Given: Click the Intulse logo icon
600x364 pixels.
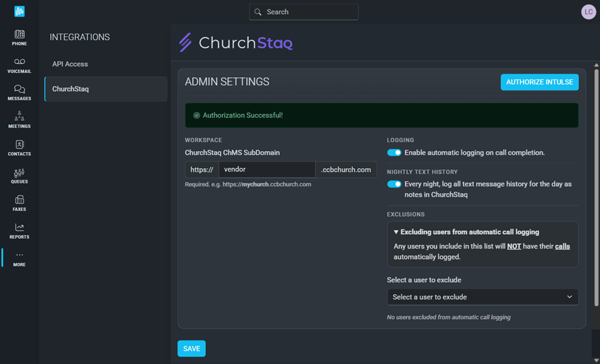Looking at the screenshot, I should (x=20, y=11).
